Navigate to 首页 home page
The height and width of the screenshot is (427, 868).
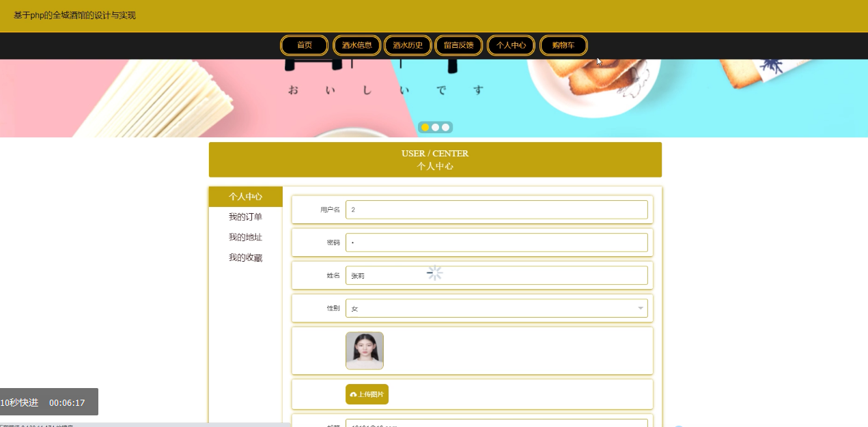[x=304, y=45]
